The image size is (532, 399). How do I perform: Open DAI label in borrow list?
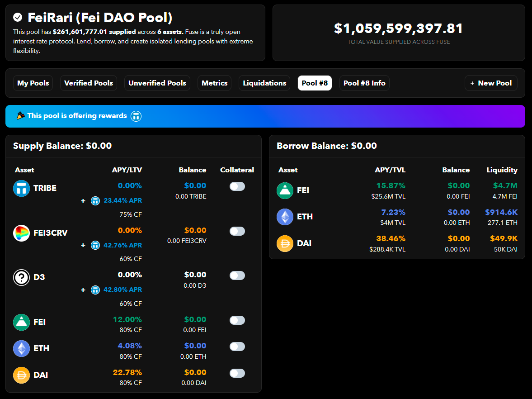click(304, 243)
